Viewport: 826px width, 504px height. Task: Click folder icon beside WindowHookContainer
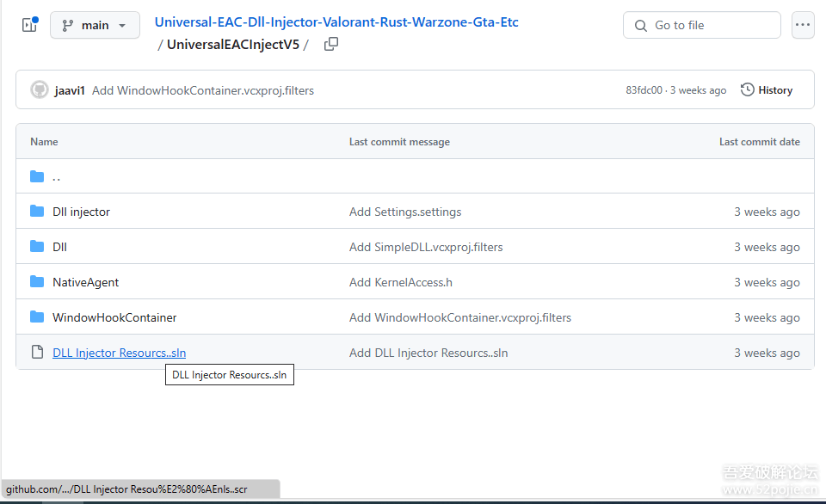pos(37,317)
